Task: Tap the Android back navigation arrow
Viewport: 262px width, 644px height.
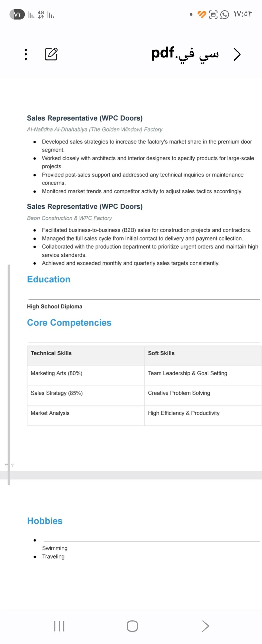Action: point(205,626)
